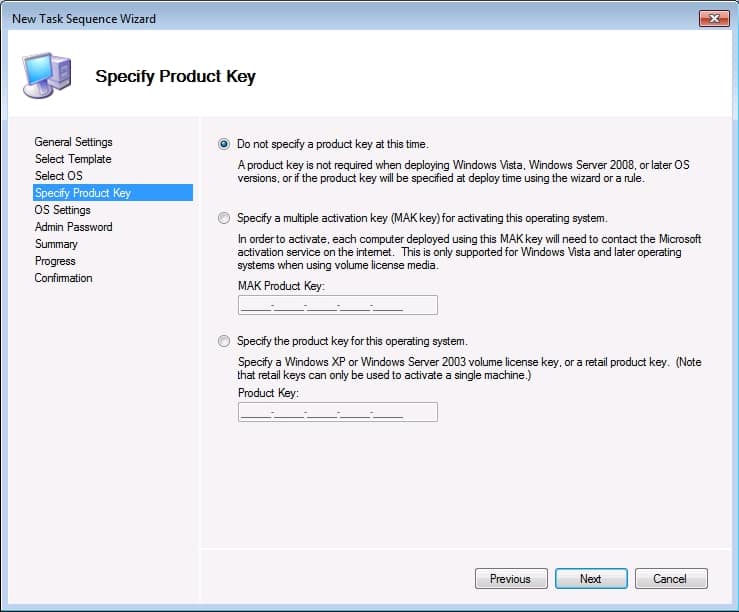
Task: Select the Confirmation step in sidebar
Action: [63, 277]
